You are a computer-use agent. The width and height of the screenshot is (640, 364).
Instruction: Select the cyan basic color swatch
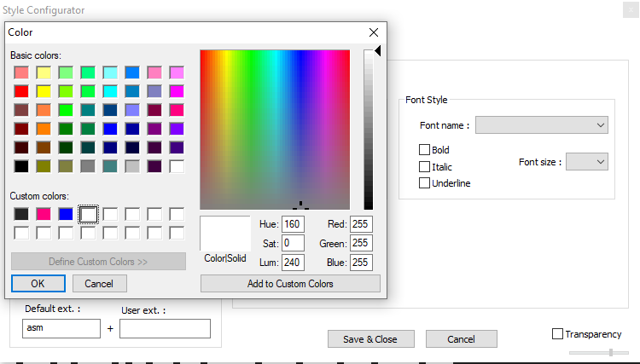click(110, 91)
